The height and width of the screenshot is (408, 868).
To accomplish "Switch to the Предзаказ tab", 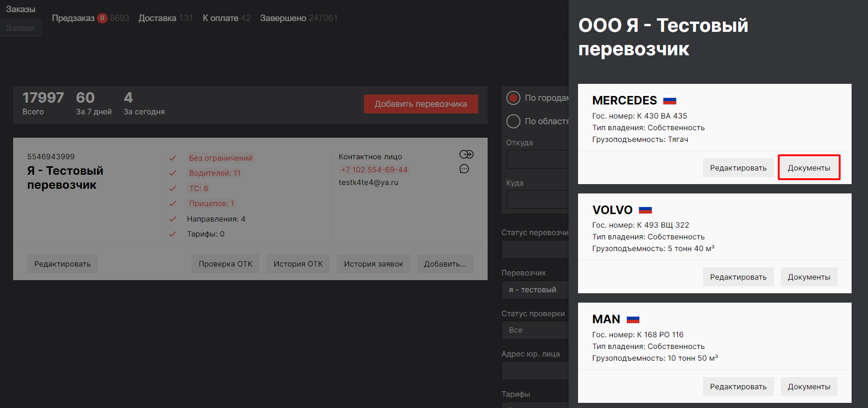I will 73,18.
